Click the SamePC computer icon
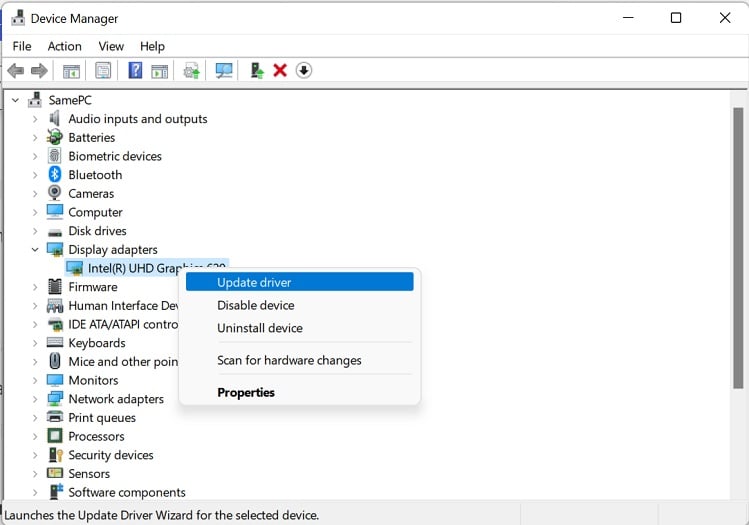Image resolution: width=749 pixels, height=525 pixels. coord(34,100)
